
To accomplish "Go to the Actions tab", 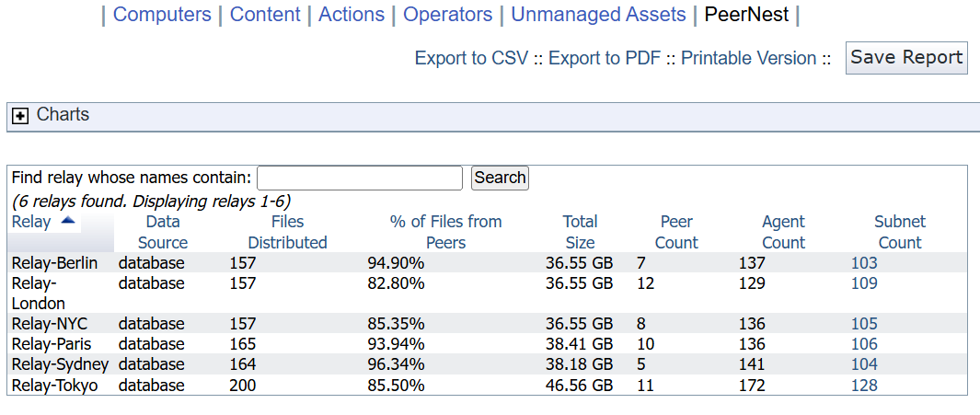I will coord(352,15).
